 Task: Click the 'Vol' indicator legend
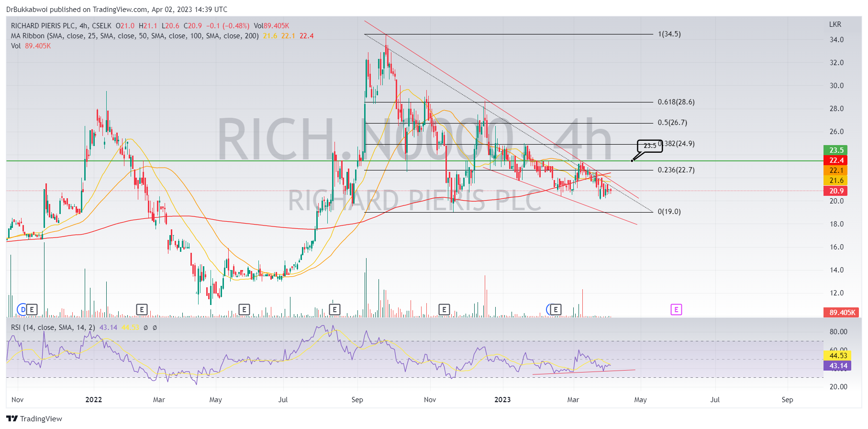pos(16,46)
